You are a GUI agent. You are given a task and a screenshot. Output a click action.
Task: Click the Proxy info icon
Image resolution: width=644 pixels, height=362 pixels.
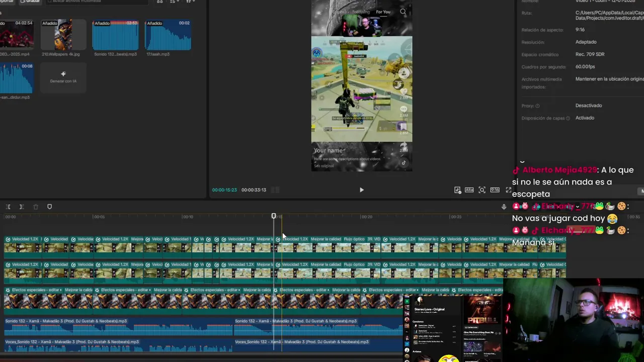tap(537, 106)
